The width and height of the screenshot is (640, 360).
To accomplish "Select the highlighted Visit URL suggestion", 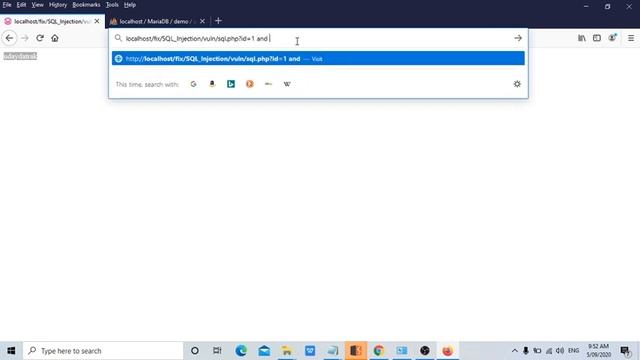I will (318, 58).
